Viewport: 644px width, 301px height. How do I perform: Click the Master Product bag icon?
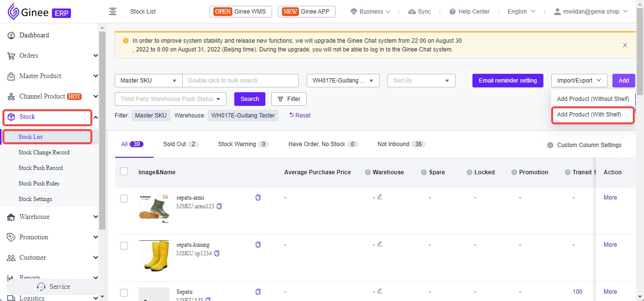click(11, 76)
